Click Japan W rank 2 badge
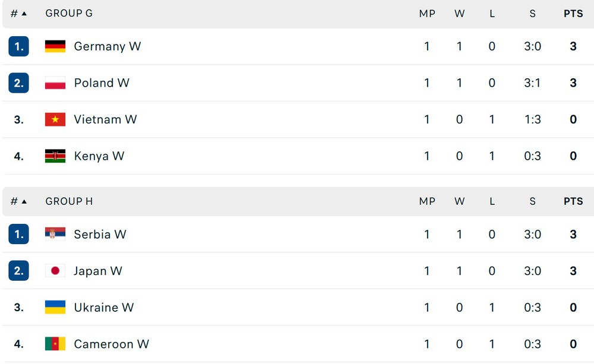This screenshot has height=364, width=594. [x=18, y=270]
